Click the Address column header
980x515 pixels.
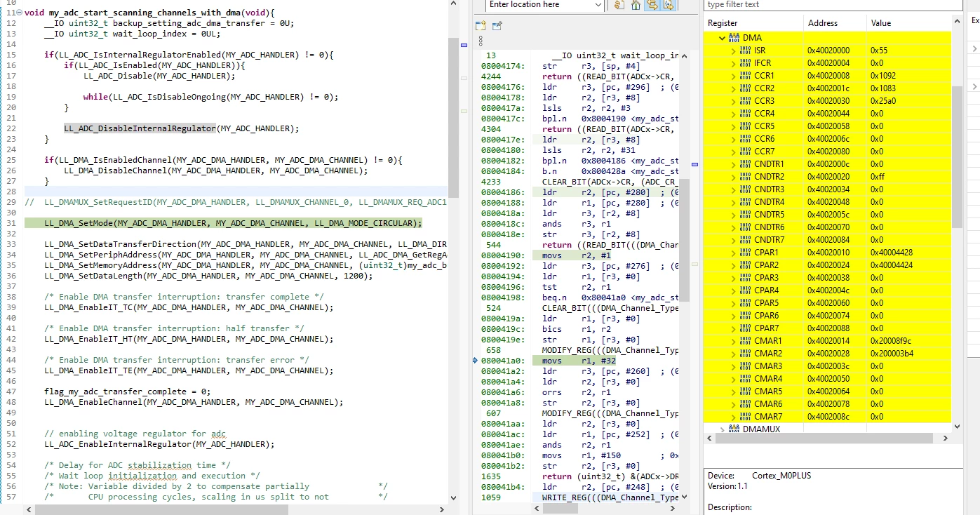835,23
